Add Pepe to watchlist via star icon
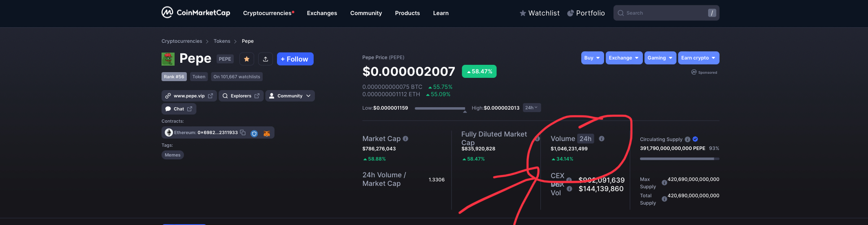 coord(247,59)
